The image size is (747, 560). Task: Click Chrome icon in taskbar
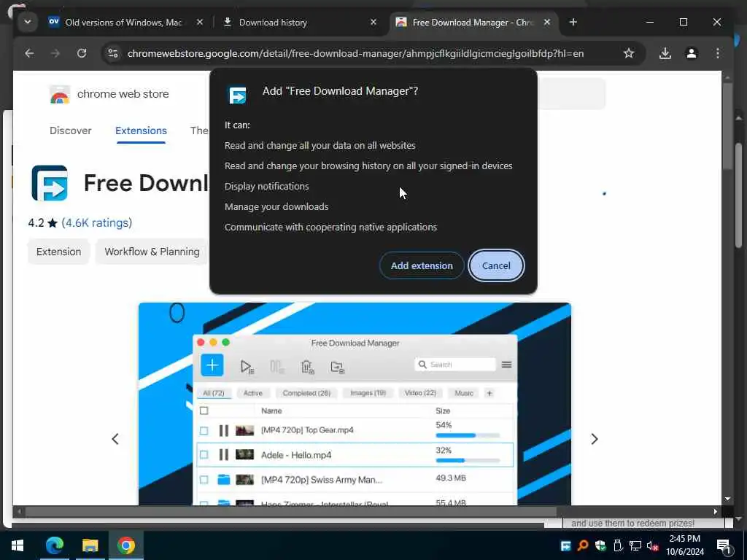[x=126, y=545]
